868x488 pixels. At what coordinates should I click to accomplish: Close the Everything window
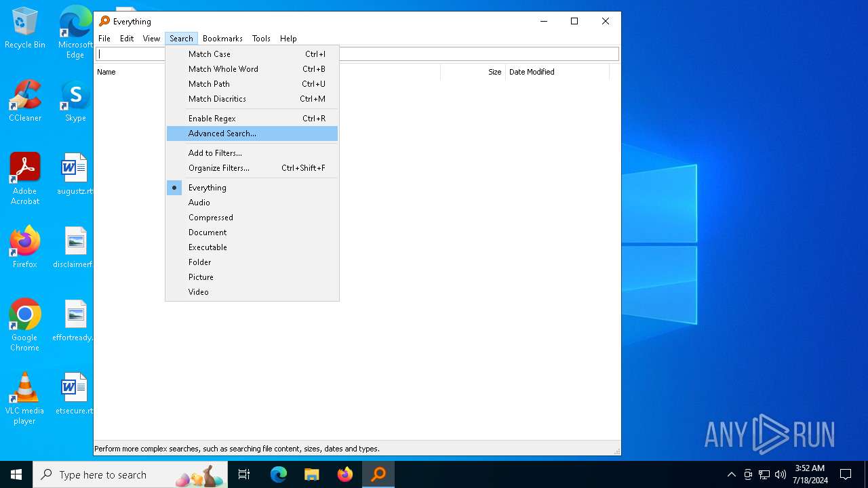point(606,21)
